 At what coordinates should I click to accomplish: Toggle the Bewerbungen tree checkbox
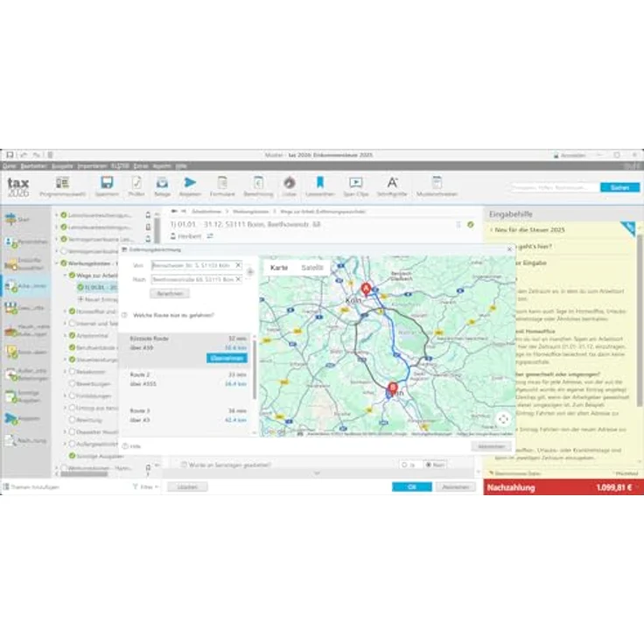tap(72, 383)
